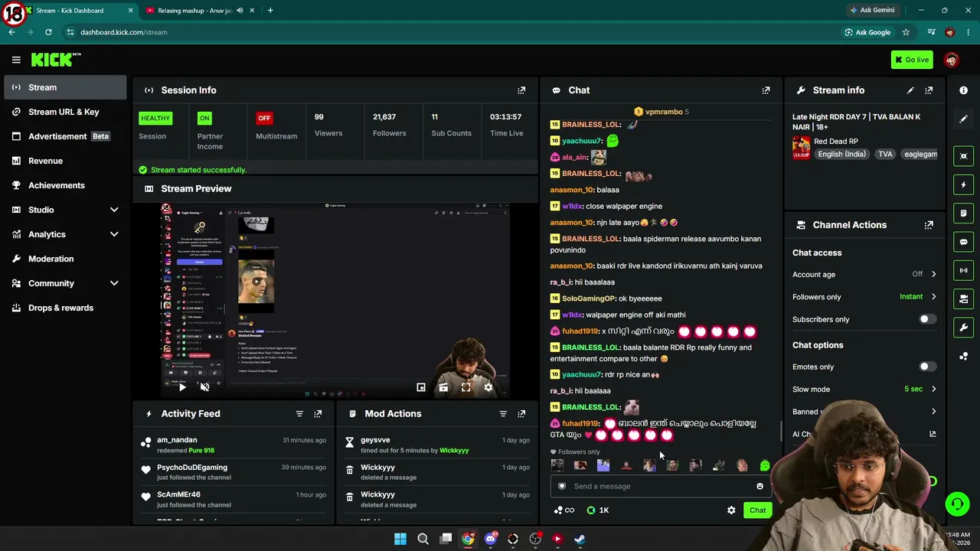Open chat settings gear next to Chat button
Image resolution: width=980 pixels, height=551 pixels.
point(731,510)
